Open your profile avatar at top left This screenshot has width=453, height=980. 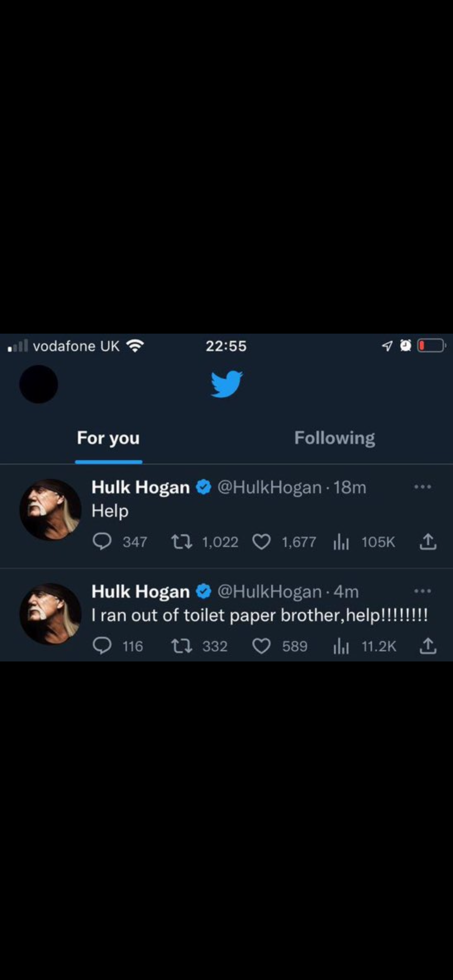point(39,384)
